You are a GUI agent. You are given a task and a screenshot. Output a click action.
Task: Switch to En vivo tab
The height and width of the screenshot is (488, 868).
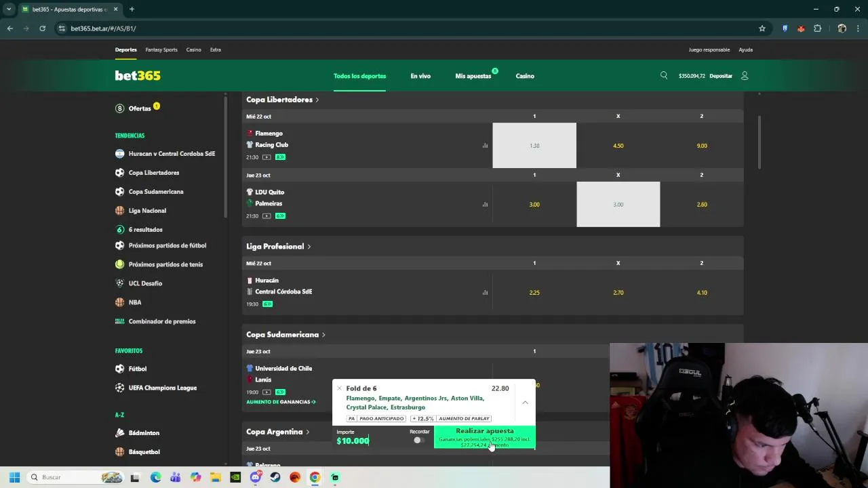[x=420, y=76]
